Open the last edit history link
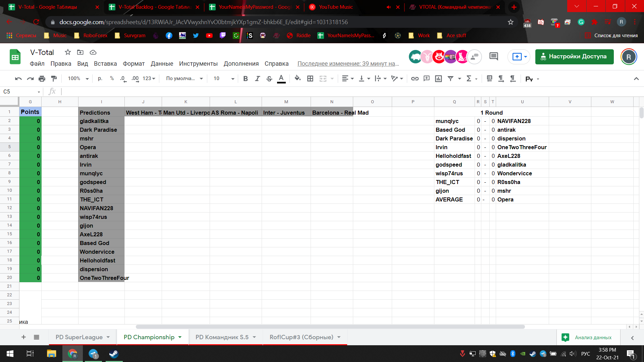 point(348,64)
